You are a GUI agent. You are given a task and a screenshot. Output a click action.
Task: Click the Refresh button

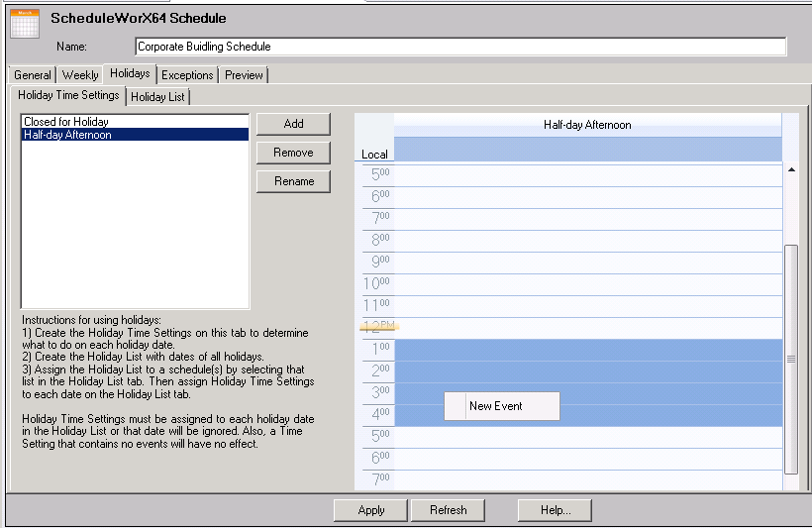[x=448, y=510]
